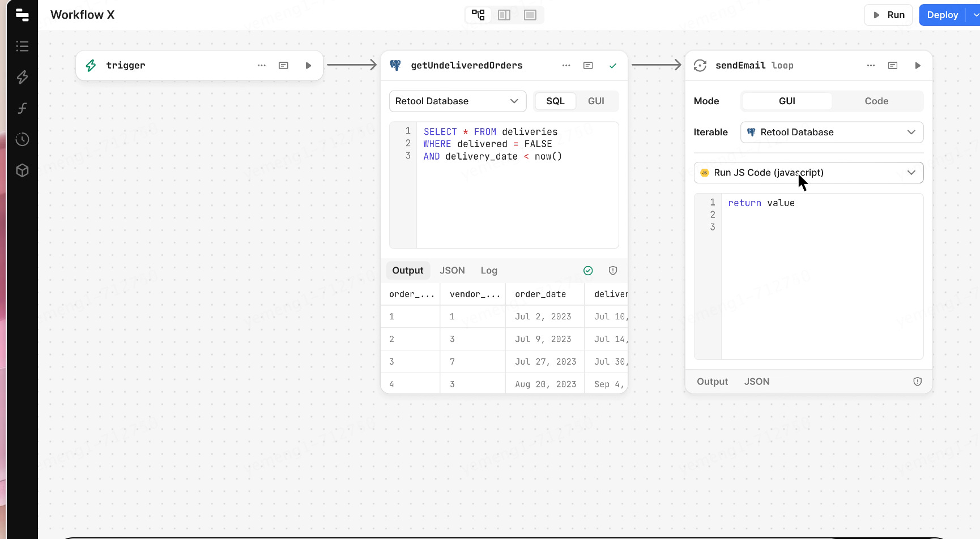Open Run JS Code (javascript) dropdown
The height and width of the screenshot is (539, 980).
coord(809,173)
